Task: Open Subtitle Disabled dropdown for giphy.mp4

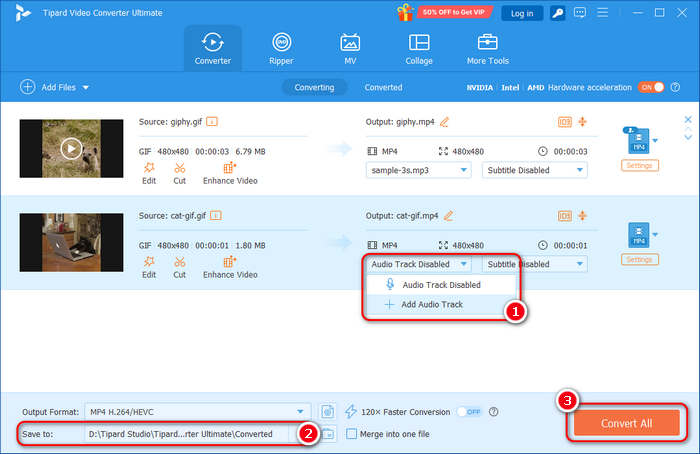Action: (534, 170)
